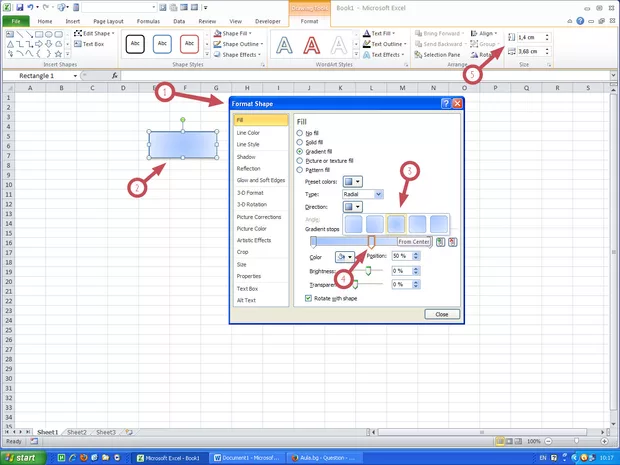This screenshot has height=465, width=620.
Task: Open the Shadow category in Format Shape
Action: tap(246, 157)
